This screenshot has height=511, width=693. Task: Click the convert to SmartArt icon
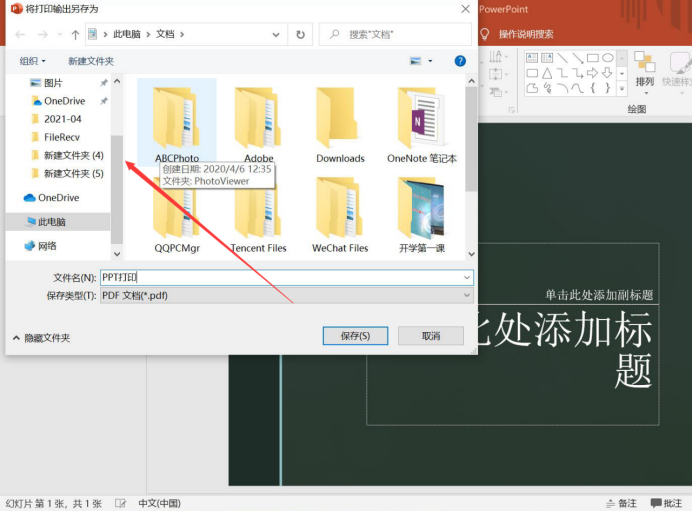[x=497, y=92]
